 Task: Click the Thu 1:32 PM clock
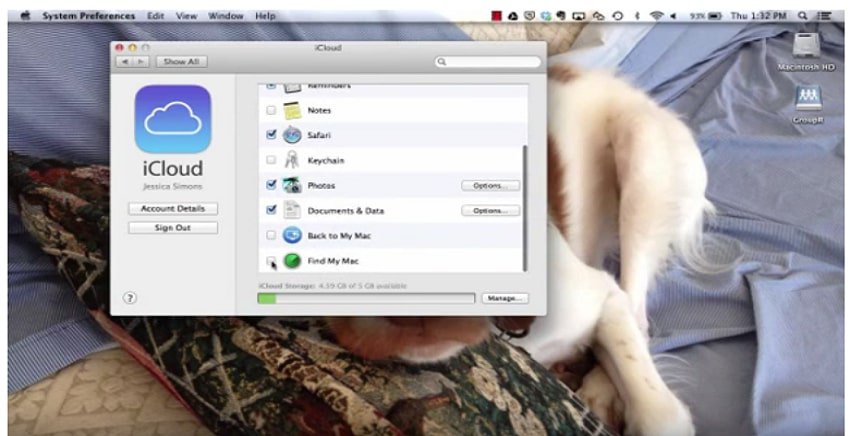(x=758, y=16)
